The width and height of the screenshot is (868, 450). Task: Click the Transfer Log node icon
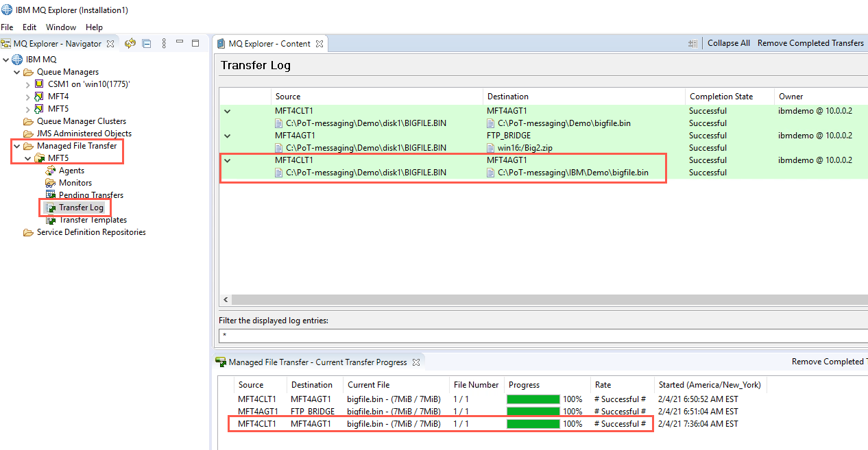50,208
